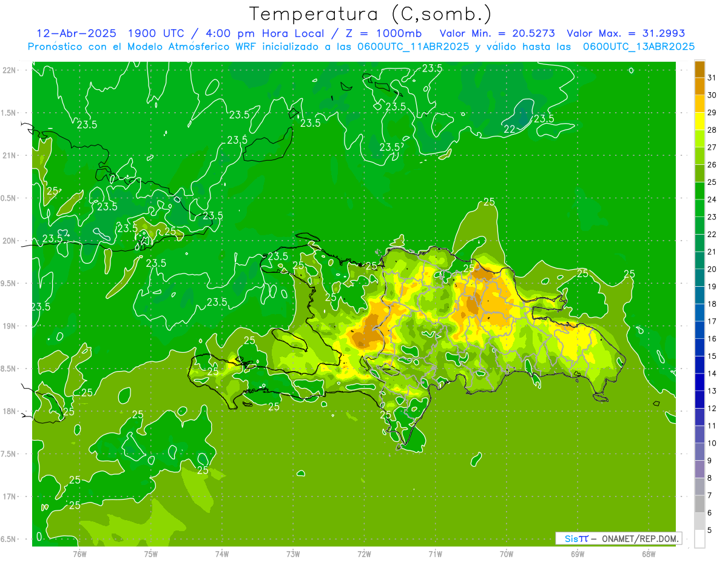Click the color scale value 18
This screenshot has height=562, width=728.
point(712,304)
